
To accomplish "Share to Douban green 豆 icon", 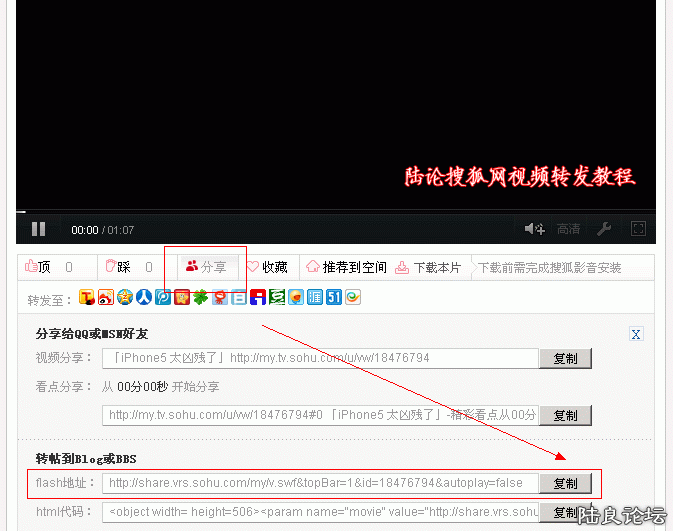I will 277,297.
